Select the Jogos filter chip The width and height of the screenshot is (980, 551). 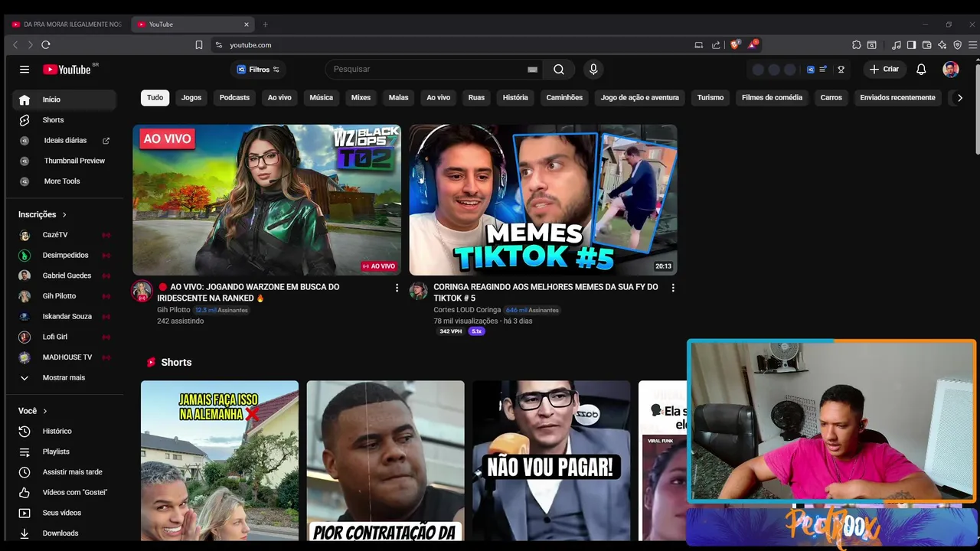click(x=191, y=98)
